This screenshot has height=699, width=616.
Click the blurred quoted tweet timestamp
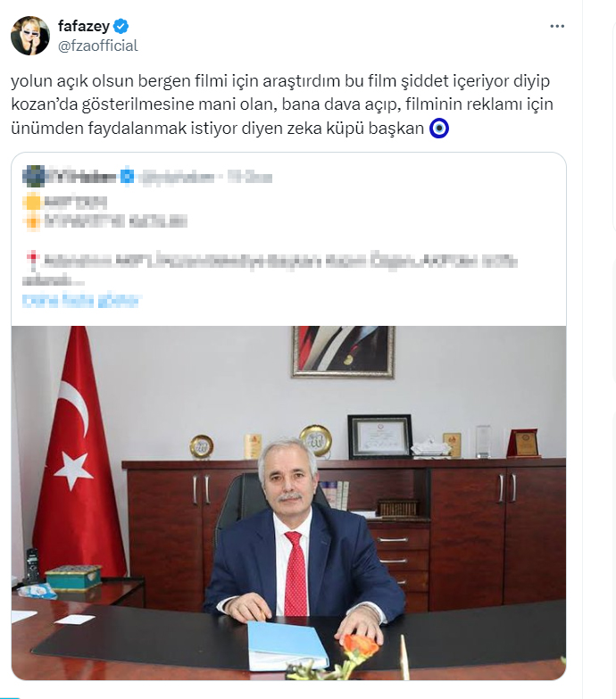pos(250,177)
